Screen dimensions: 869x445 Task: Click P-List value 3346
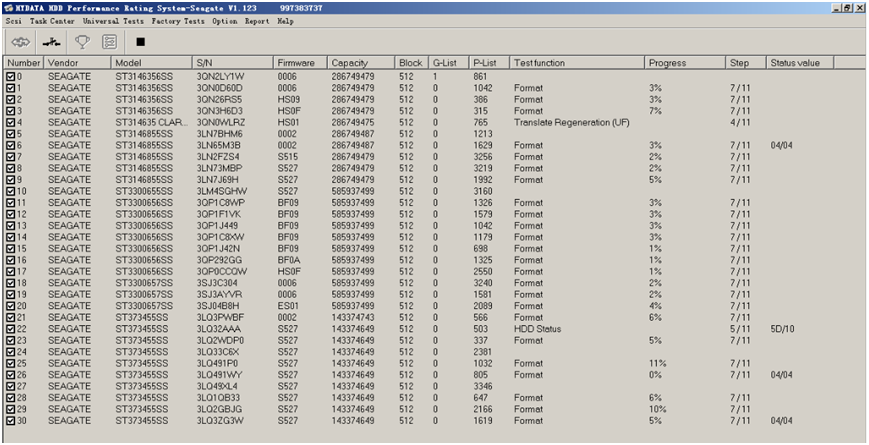tap(483, 386)
